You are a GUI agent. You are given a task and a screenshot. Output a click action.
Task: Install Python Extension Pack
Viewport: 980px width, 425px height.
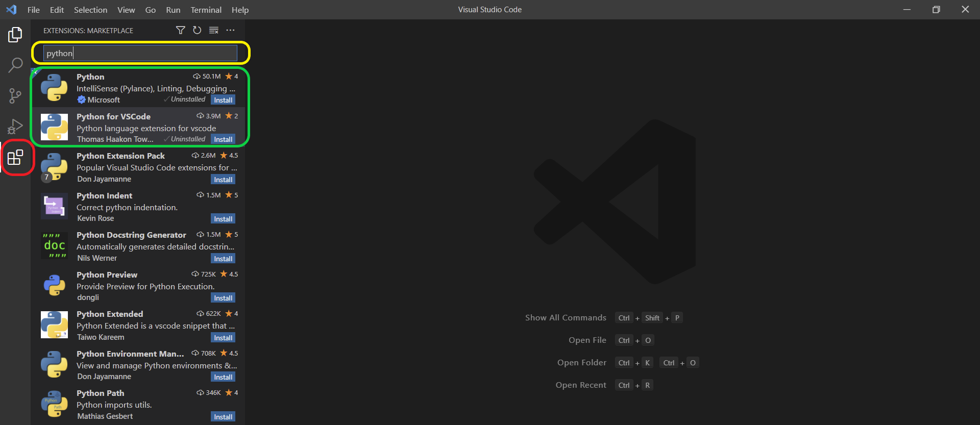(223, 180)
